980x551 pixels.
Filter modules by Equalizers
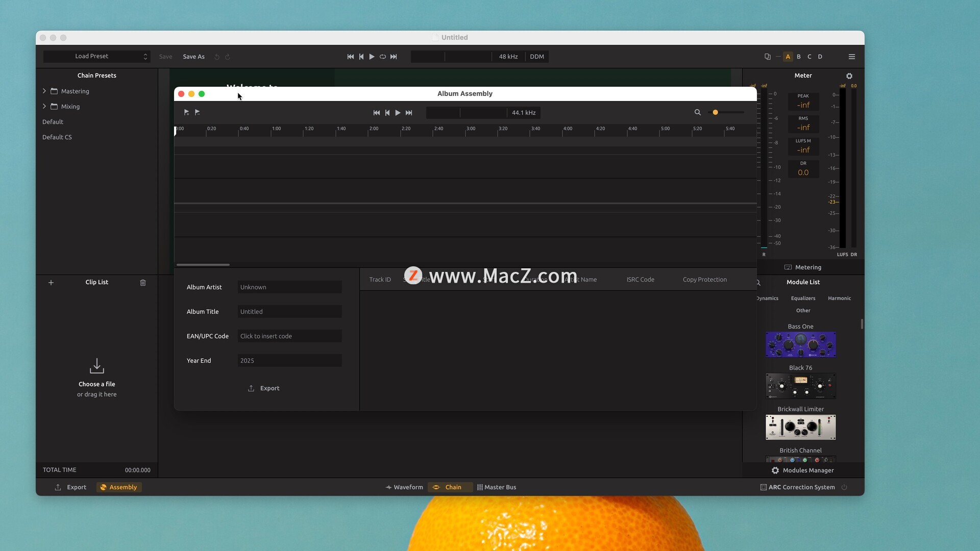(x=803, y=298)
